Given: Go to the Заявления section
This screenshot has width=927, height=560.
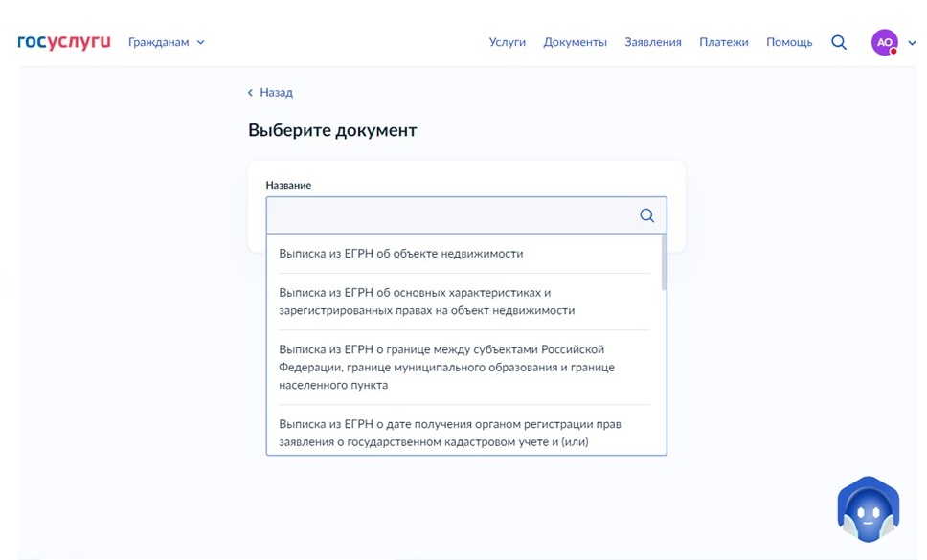Looking at the screenshot, I should [653, 42].
